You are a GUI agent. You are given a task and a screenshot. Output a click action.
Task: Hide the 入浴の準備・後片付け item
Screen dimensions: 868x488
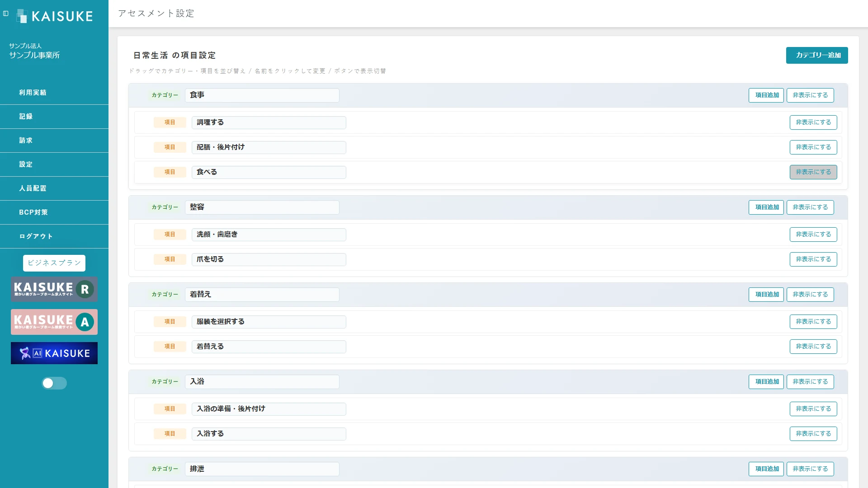pos(813,409)
